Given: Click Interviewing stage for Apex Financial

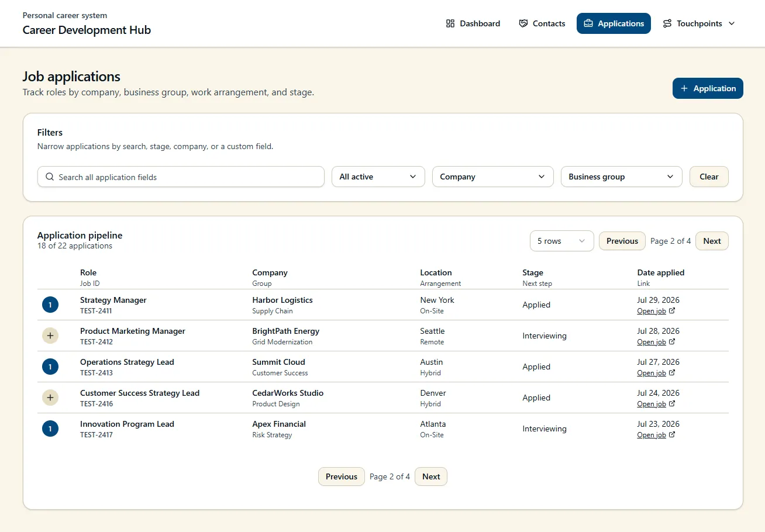Looking at the screenshot, I should point(545,429).
